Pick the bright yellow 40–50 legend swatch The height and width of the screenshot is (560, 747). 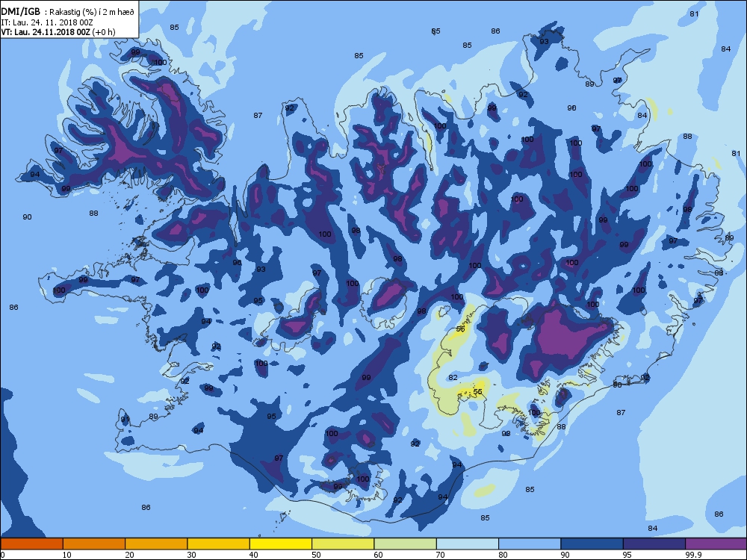tap(281, 544)
